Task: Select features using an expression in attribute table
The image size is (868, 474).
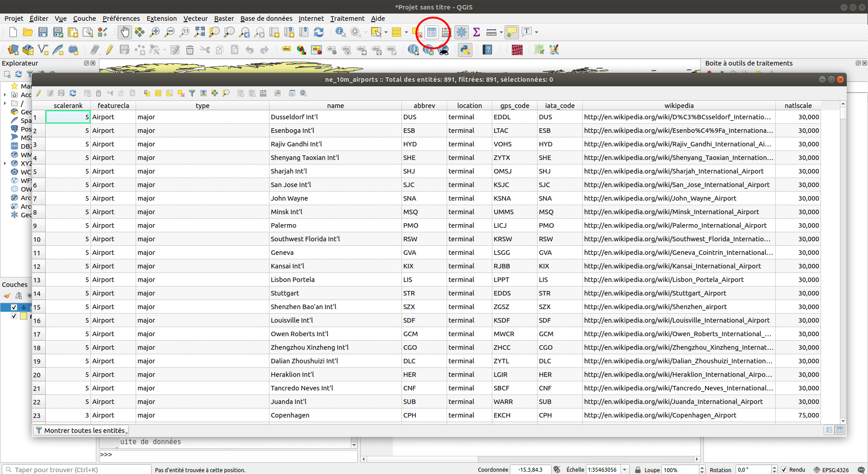Action: pos(147,93)
